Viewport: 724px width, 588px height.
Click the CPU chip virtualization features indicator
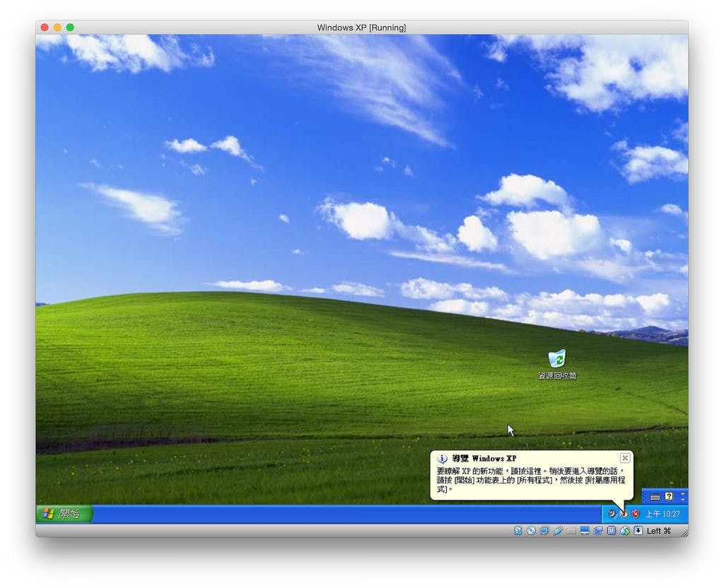612,530
